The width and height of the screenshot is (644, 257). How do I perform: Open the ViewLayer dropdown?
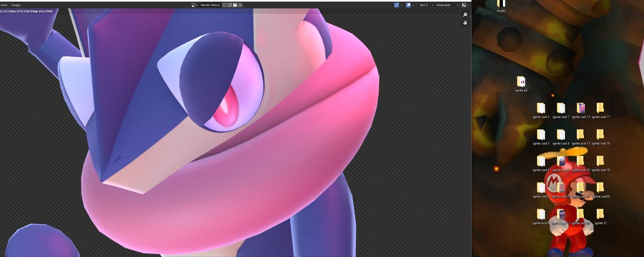click(x=448, y=5)
